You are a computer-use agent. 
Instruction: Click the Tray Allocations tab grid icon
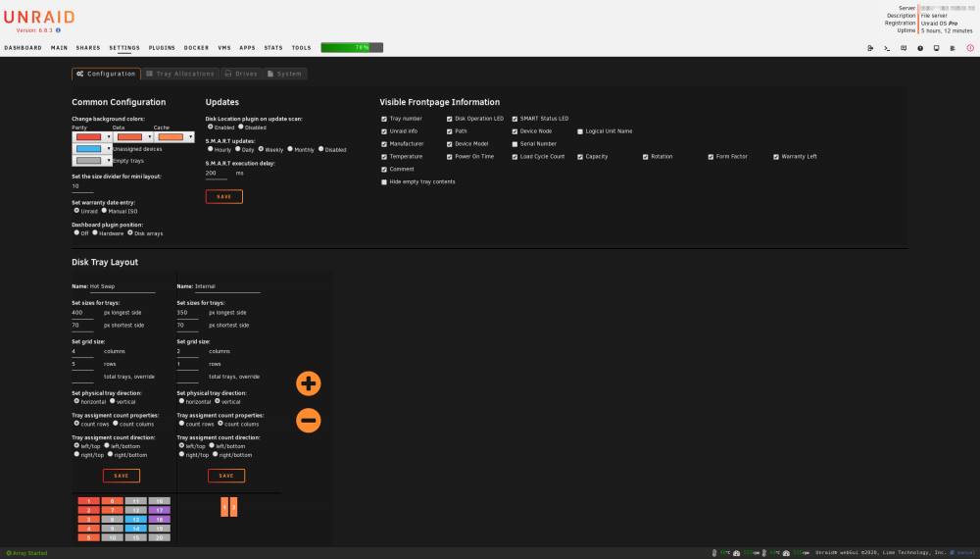pos(149,74)
